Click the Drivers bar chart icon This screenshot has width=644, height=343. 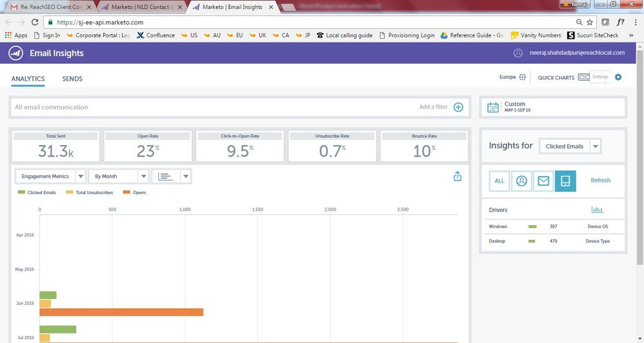click(597, 210)
